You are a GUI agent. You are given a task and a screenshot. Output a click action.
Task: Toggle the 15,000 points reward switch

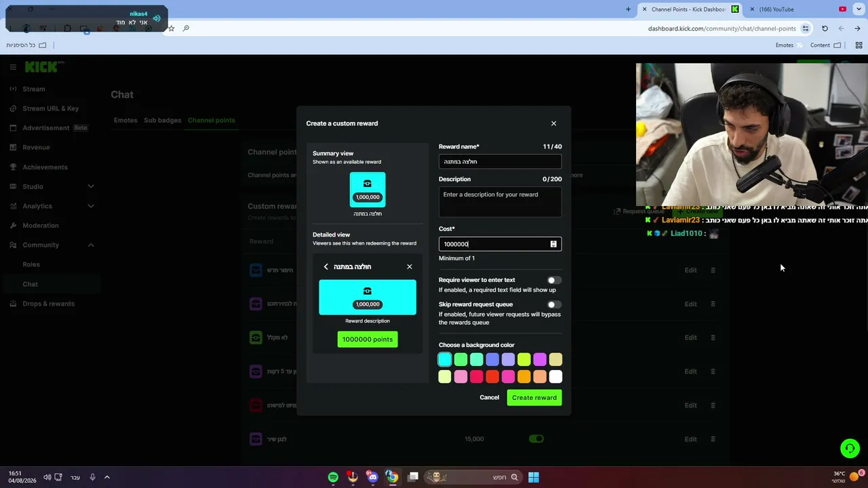tap(536, 439)
